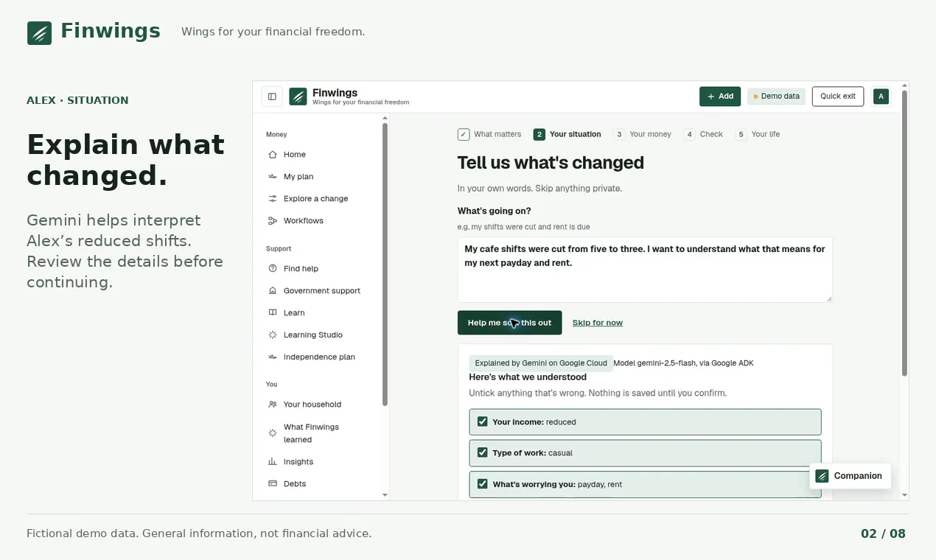Click the Learning Studio sparkle icon
Screen dimensions: 936x560
click(x=273, y=335)
